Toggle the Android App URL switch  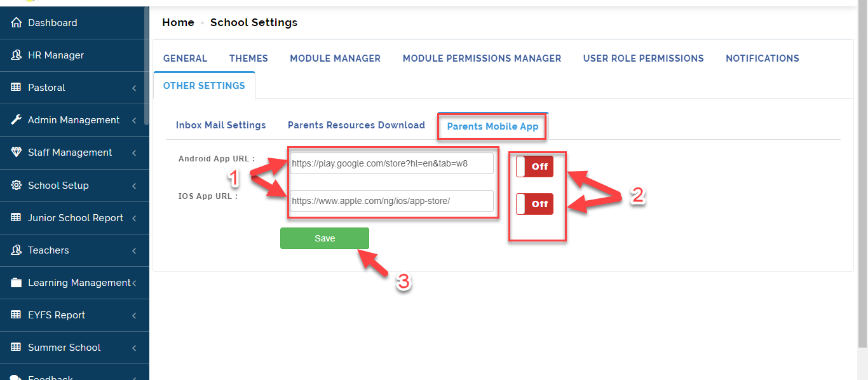534,166
